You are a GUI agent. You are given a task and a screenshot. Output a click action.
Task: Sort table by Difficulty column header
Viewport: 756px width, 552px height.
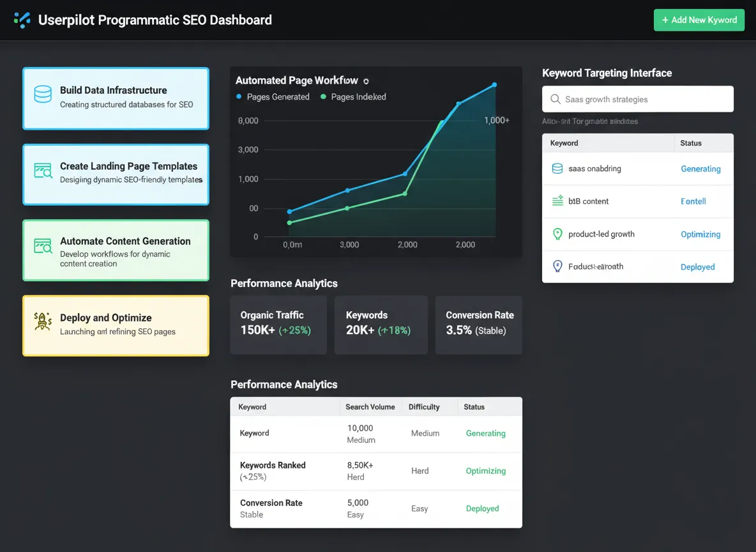click(424, 407)
